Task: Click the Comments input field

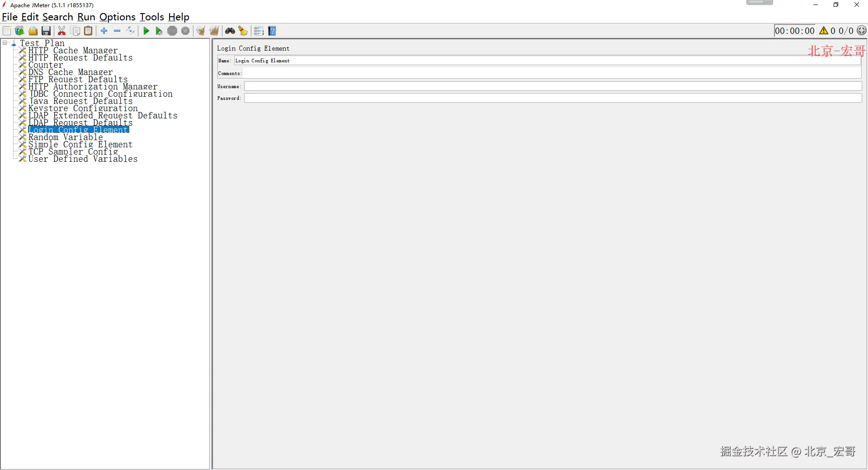Action: point(552,73)
